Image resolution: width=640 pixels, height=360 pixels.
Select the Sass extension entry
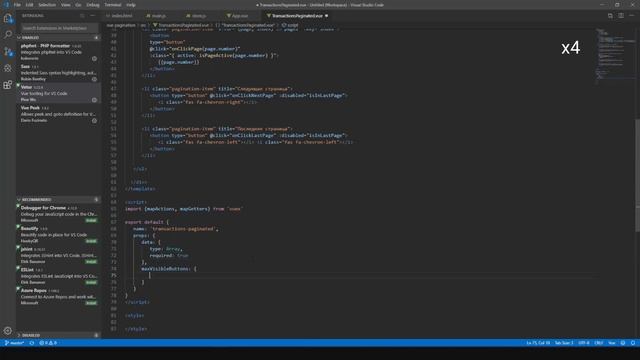[58, 73]
